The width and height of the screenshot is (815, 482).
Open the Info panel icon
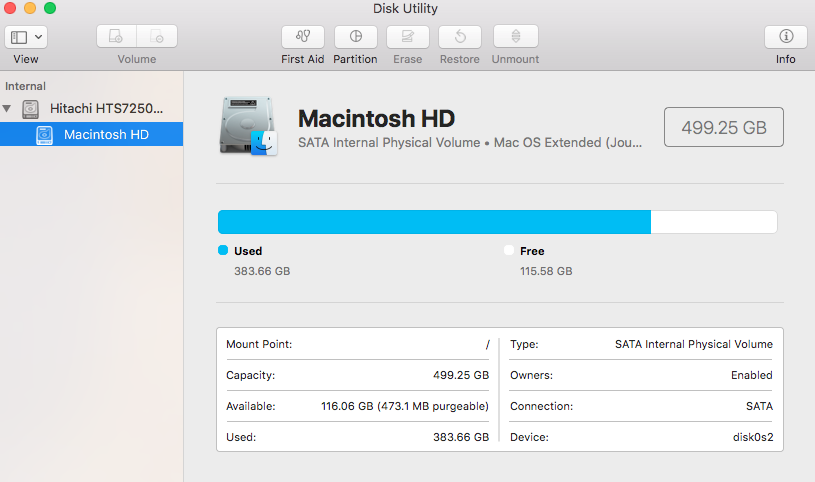(786, 36)
